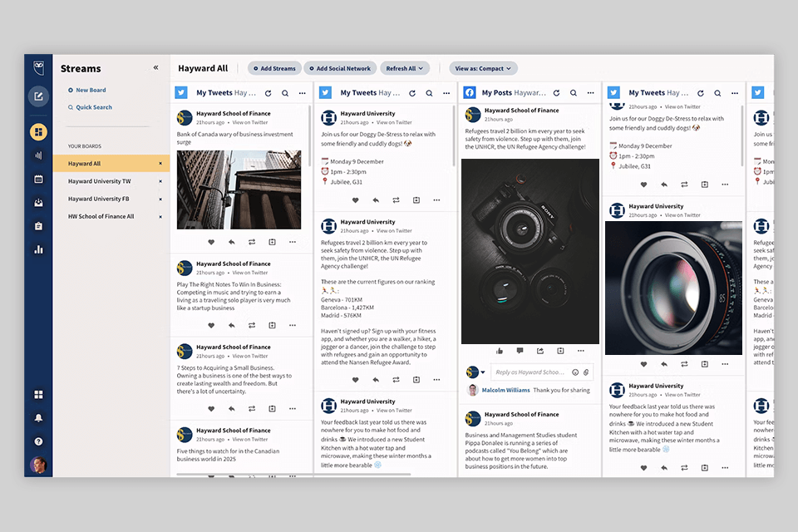The height and width of the screenshot is (532, 798).
Task: Reply to the Bank of Canada tweet
Action: pos(232,242)
